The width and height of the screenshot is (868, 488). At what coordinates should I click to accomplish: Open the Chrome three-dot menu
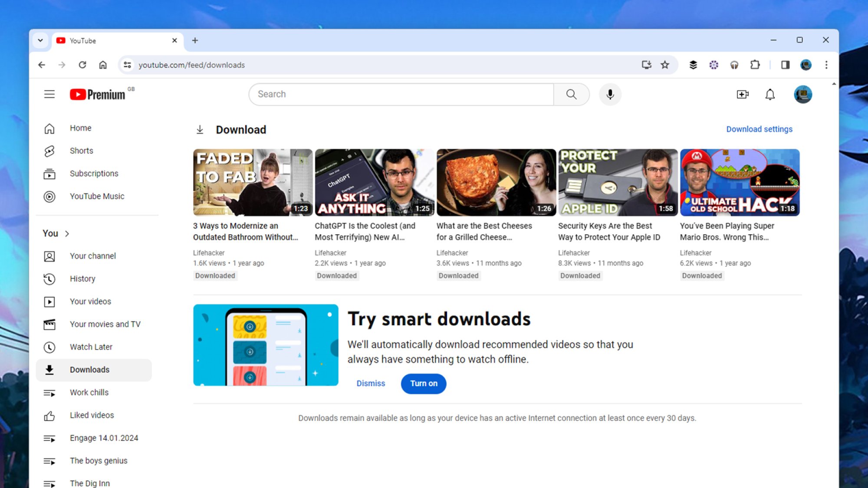point(826,65)
